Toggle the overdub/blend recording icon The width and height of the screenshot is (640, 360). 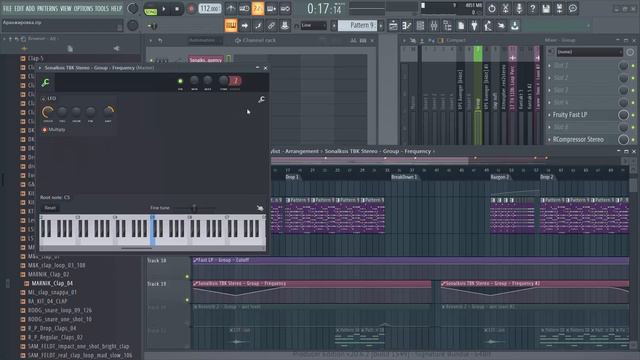point(271,8)
